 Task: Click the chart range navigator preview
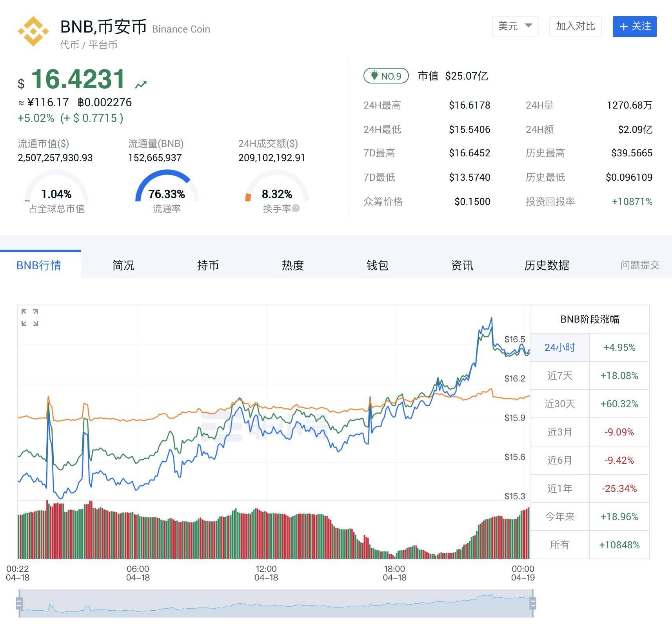[x=276, y=603]
